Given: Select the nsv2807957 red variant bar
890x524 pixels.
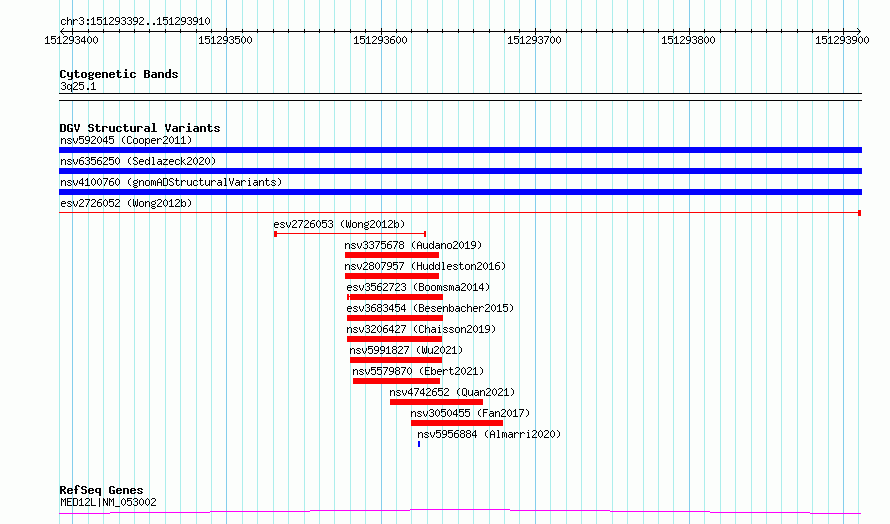Looking at the screenshot, I should point(392,276).
